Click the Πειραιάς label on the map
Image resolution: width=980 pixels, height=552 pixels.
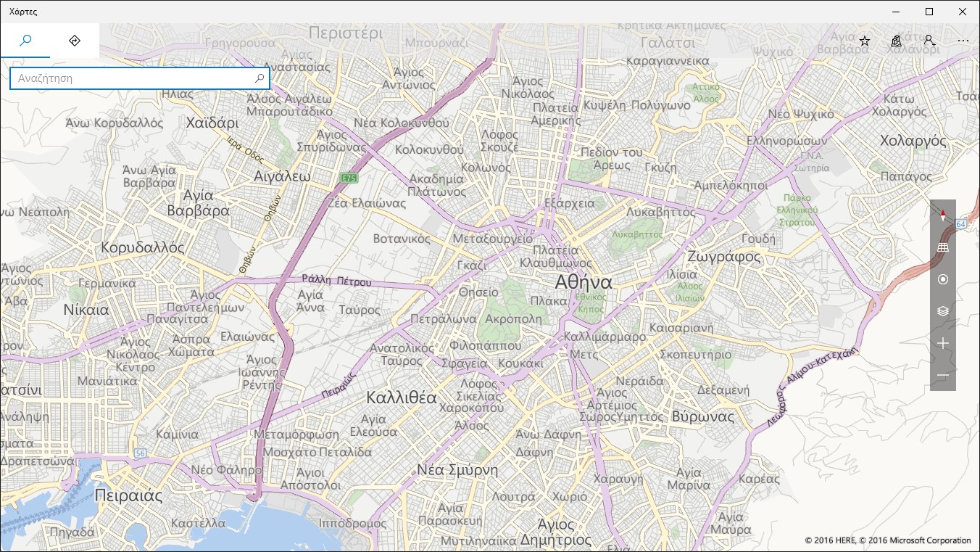point(128,495)
